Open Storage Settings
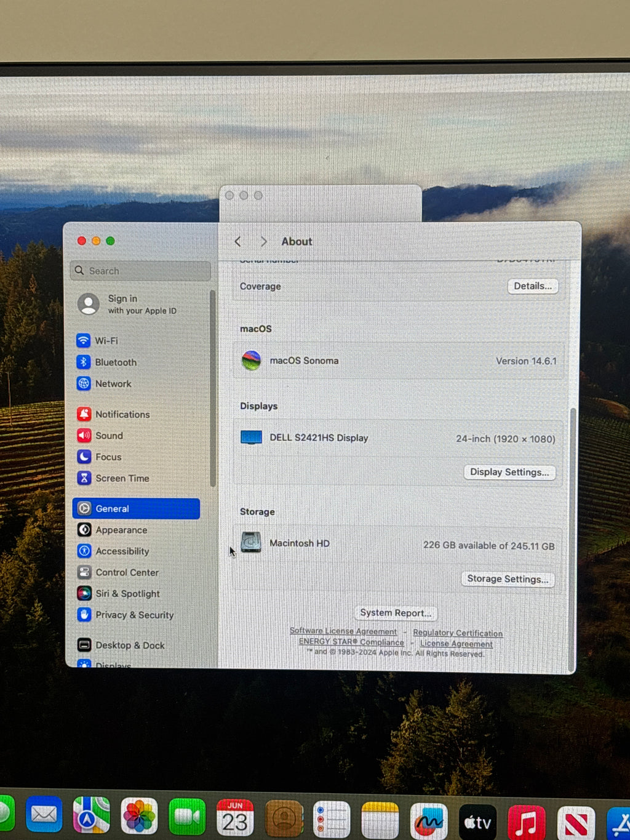Viewport: 630px width, 840px height. (x=508, y=579)
